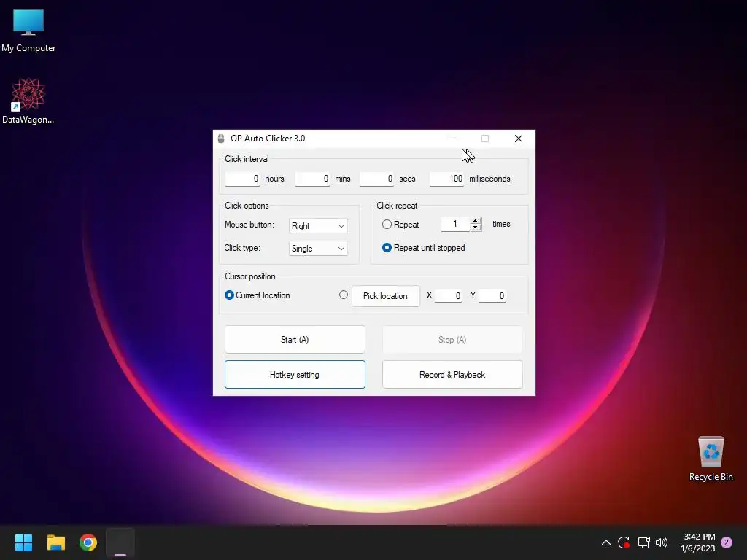Select the OP Auto Clicker taskbar item
The width and height of the screenshot is (747, 560).
coord(120,542)
